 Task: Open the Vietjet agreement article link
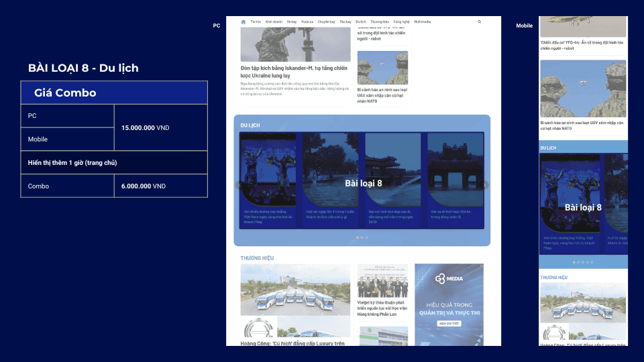[x=382, y=308]
